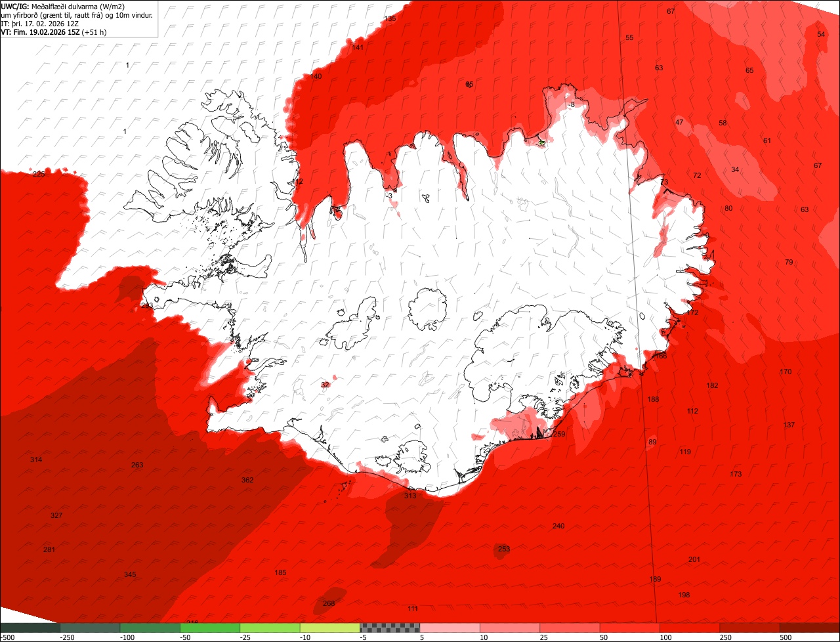
Task: Click the legend label -5
Action: (364, 637)
